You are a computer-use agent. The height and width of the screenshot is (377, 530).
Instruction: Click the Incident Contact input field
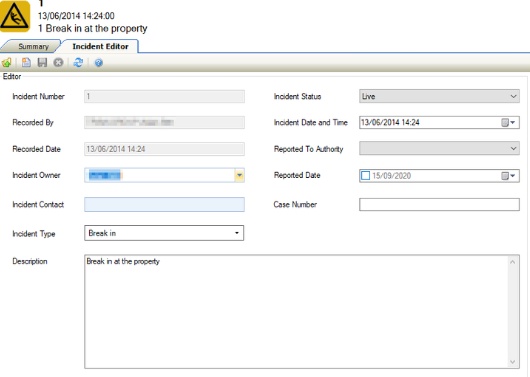pos(164,205)
